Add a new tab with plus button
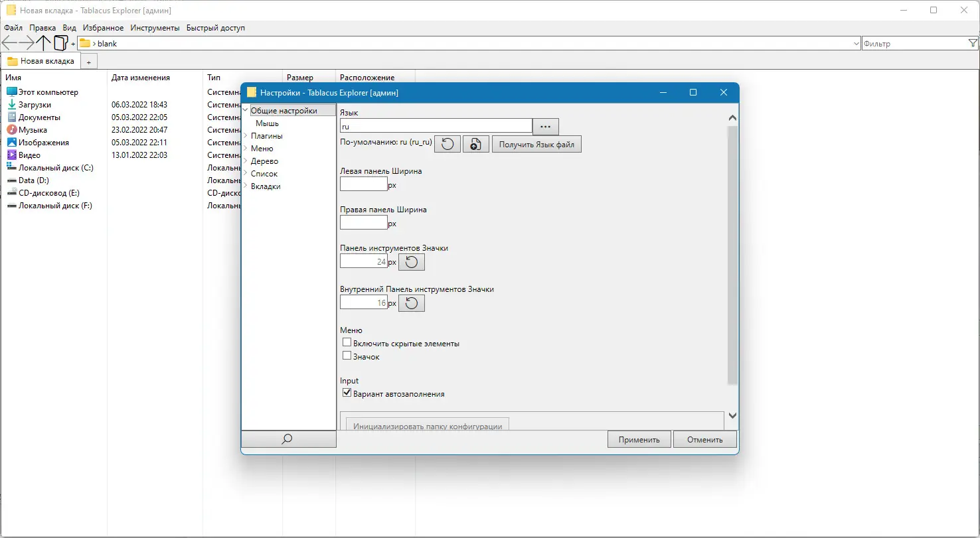The height and width of the screenshot is (538, 980). [89, 62]
